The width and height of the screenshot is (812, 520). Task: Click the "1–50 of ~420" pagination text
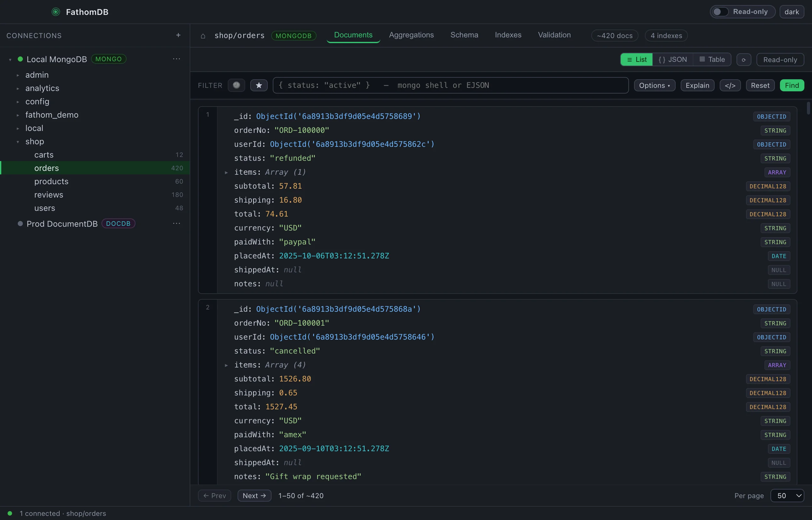(x=301, y=495)
